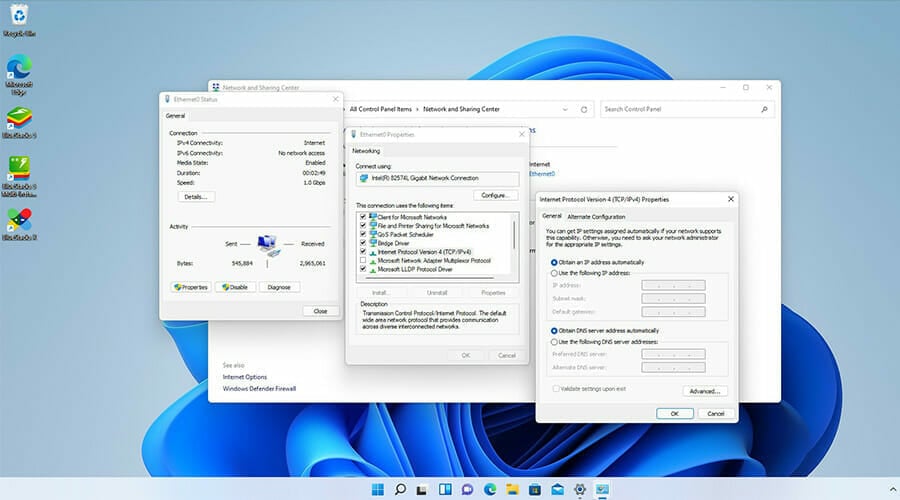Click the Ethernet0 connection link
Screen dimensions: 900x500
coord(541,174)
